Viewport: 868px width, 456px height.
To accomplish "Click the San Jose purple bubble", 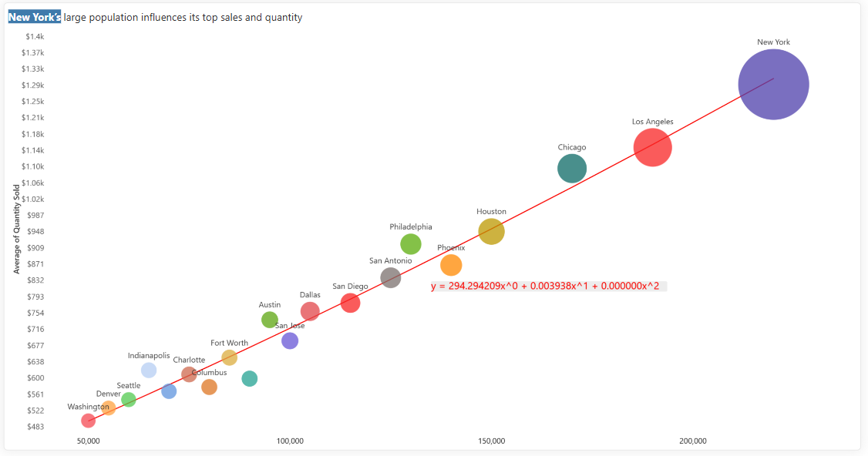I will pos(290,341).
